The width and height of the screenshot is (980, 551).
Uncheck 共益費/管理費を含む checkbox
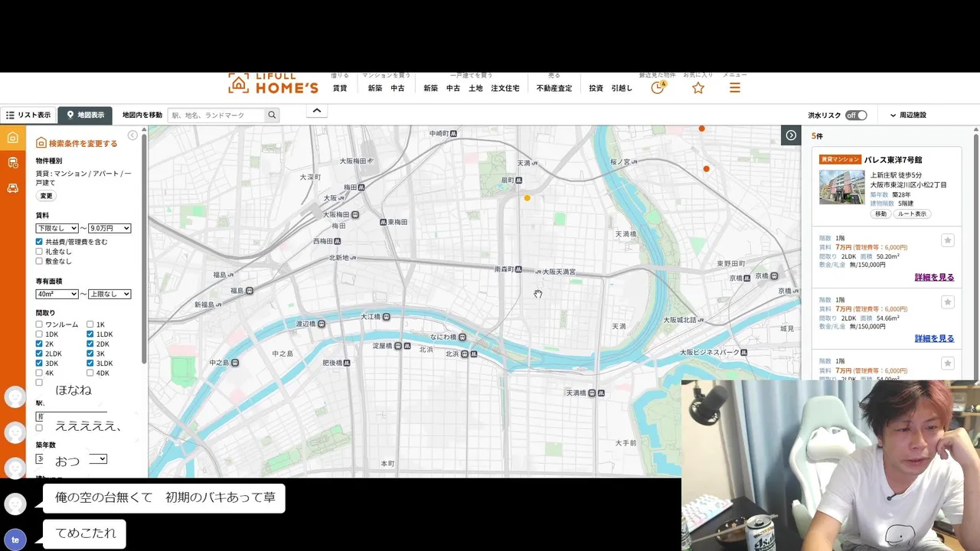point(39,242)
